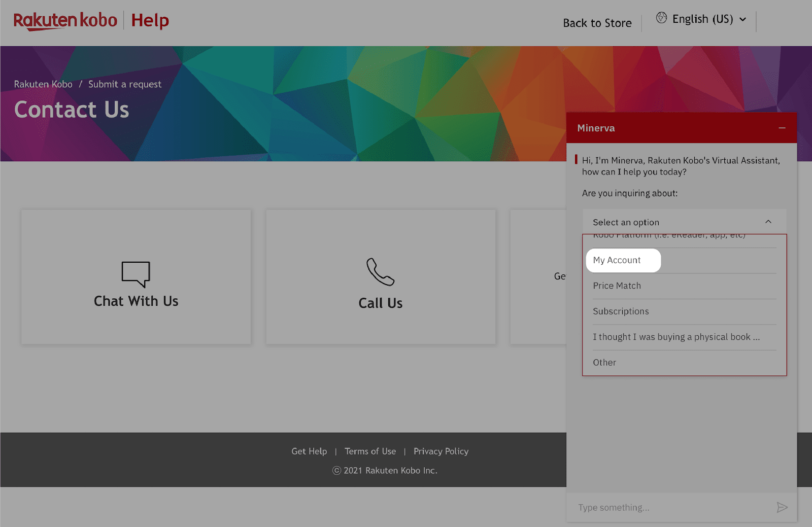Open the Call Us card
This screenshot has height=527, width=812.
[x=381, y=277]
